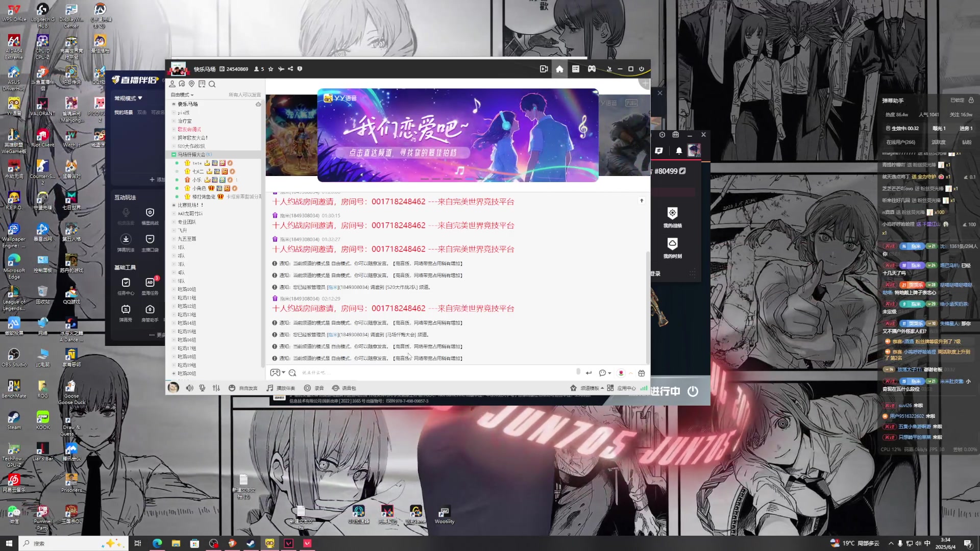Select the 治疗室 sub-channel

click(185, 121)
